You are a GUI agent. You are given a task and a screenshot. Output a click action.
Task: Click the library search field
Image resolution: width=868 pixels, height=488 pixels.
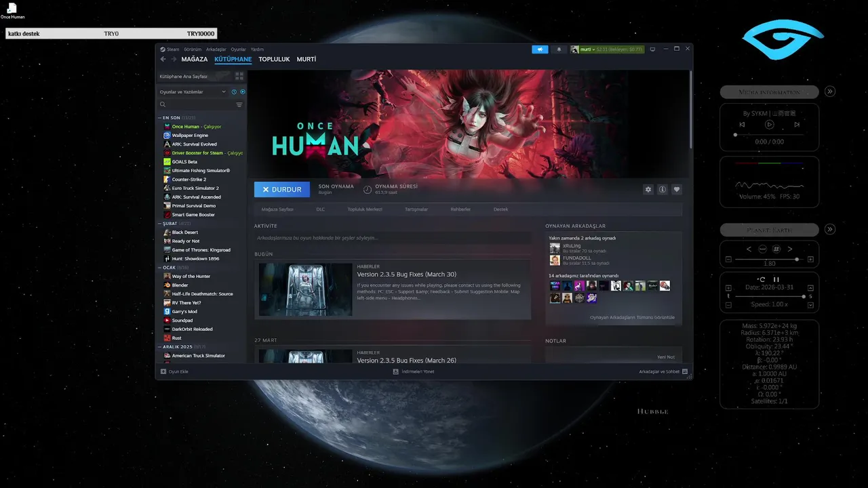pyautogui.click(x=197, y=104)
